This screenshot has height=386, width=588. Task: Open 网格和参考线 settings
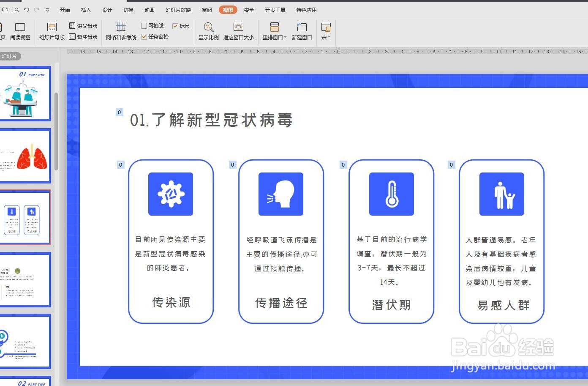pyautogui.click(x=121, y=32)
